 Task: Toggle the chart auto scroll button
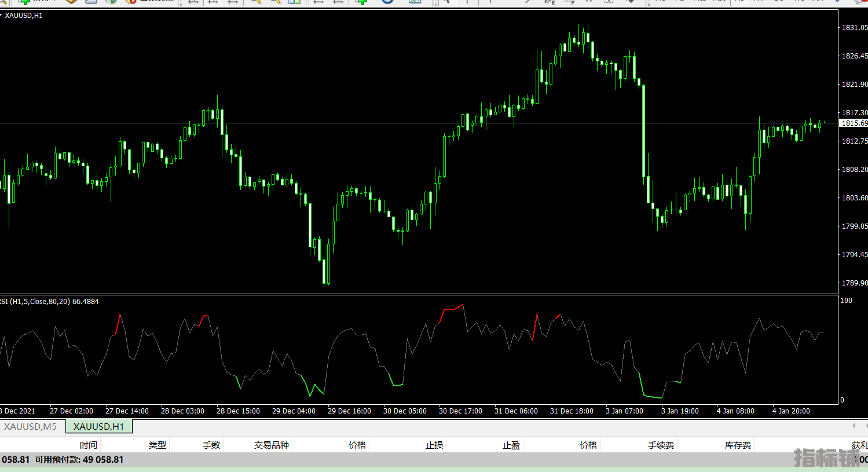tap(318, 2)
